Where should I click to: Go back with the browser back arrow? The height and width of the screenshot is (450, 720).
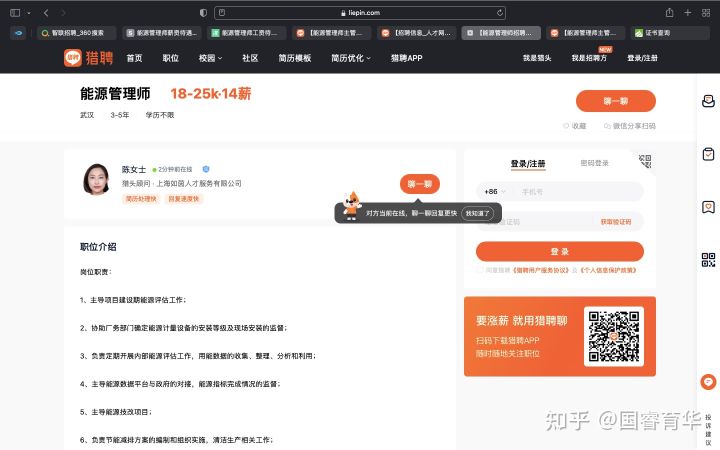point(46,13)
